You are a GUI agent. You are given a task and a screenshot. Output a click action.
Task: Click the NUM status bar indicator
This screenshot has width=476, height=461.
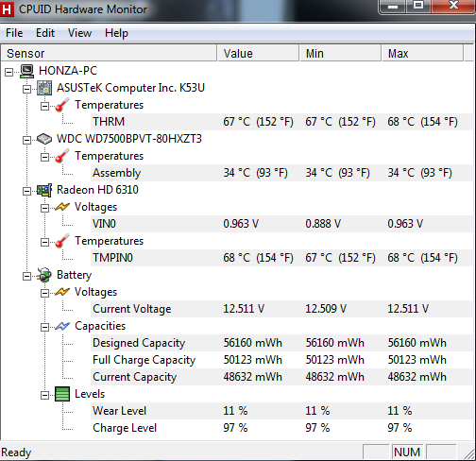pyautogui.click(x=407, y=452)
